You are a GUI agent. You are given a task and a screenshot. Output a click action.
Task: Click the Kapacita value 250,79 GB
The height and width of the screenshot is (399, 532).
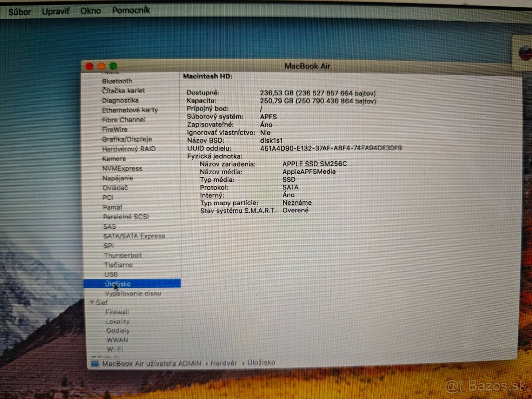[318, 101]
